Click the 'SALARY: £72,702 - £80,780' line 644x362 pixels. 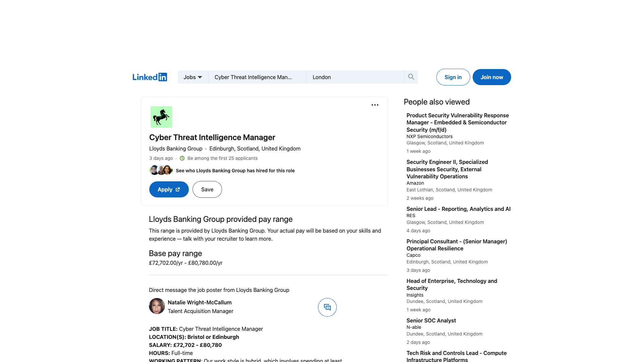(x=185, y=345)
